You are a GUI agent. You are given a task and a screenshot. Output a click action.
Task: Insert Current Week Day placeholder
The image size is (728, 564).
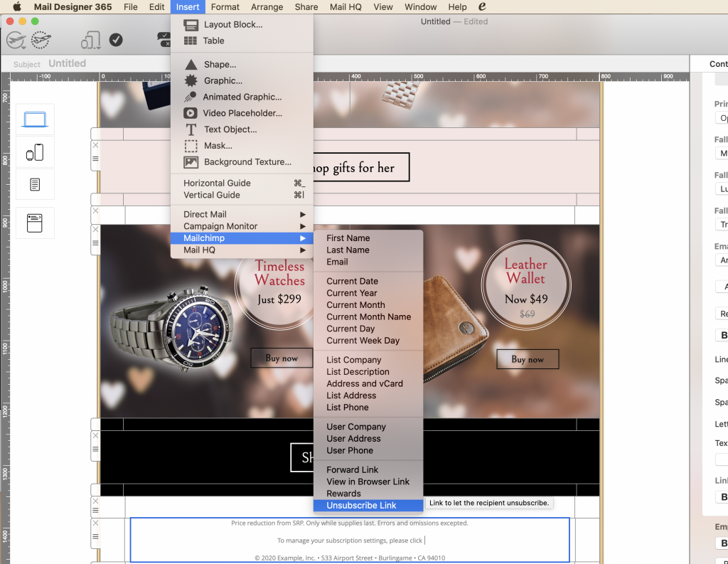tap(368, 341)
